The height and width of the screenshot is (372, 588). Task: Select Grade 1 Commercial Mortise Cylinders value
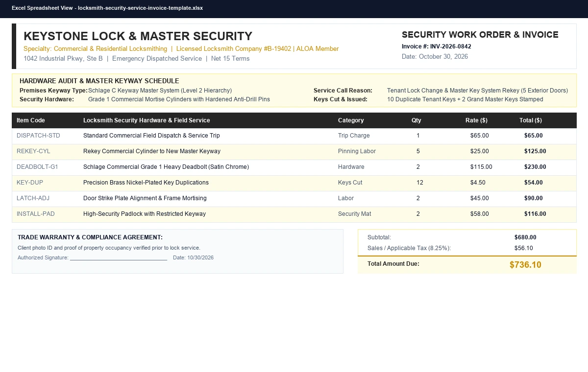coord(179,99)
